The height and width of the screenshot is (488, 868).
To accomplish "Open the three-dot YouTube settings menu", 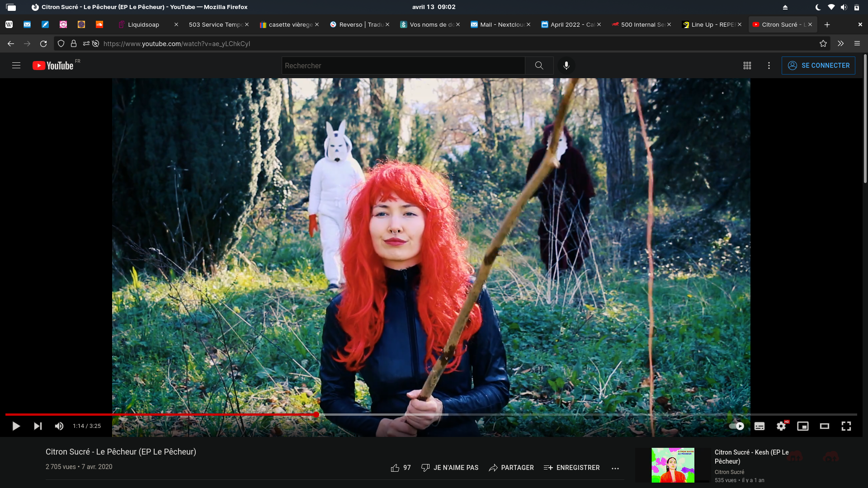I will (x=769, y=66).
